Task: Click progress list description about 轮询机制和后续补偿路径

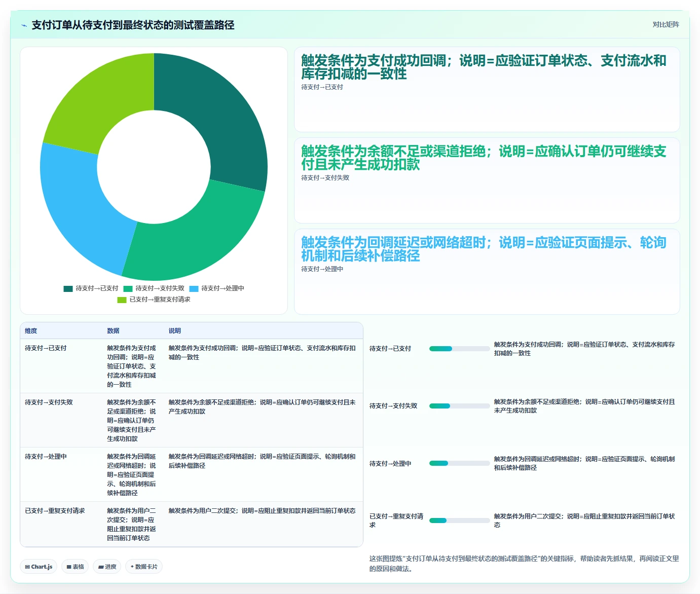Action: [584, 463]
